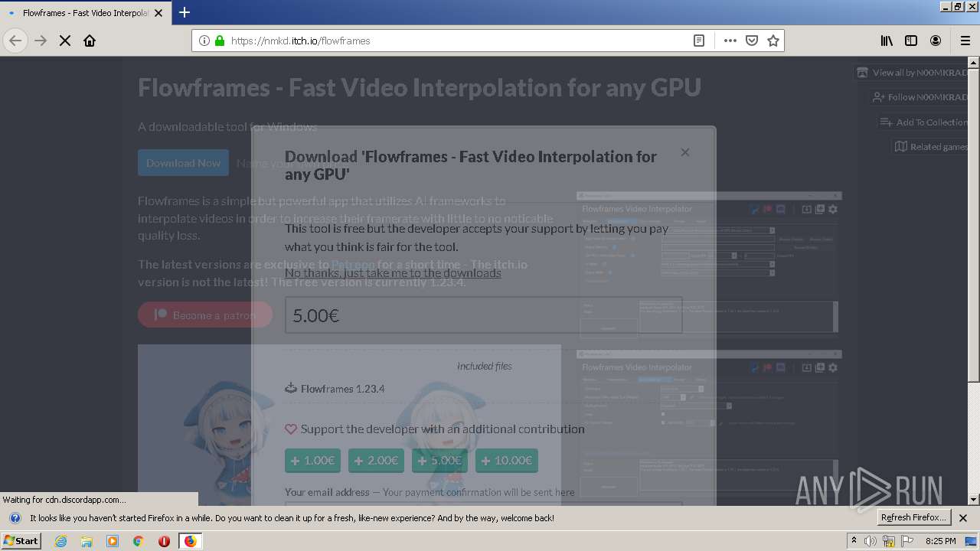Save this page to Pocket
The height and width of the screenshot is (551, 980).
pos(752,41)
